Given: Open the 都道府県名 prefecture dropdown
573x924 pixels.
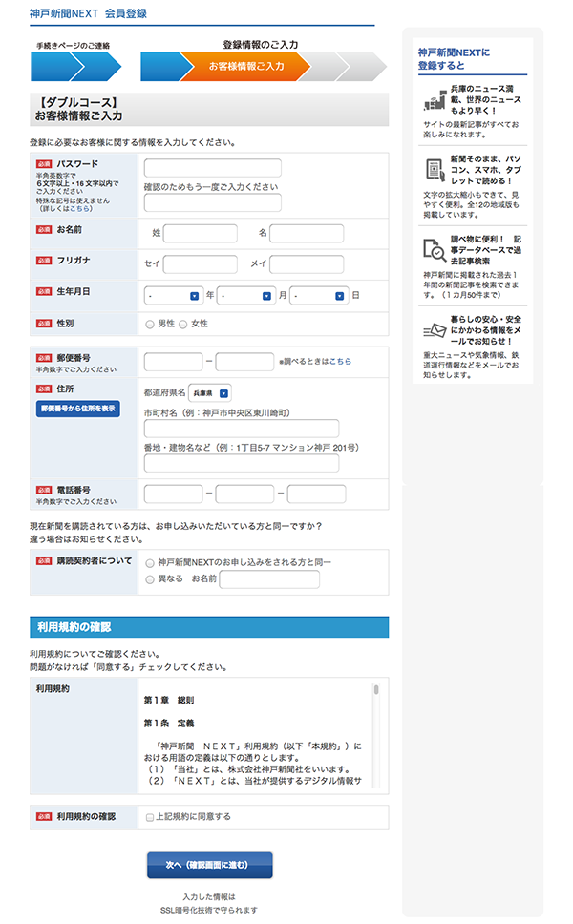Looking at the screenshot, I should click(210, 393).
